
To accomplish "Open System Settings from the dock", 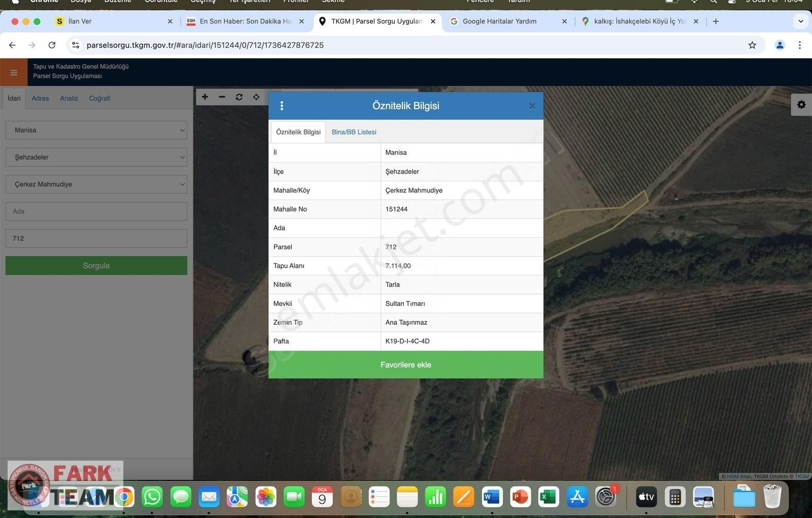I will tap(605, 497).
